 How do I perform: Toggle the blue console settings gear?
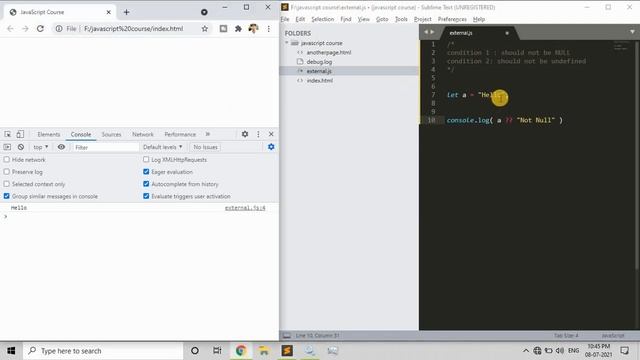click(x=271, y=147)
